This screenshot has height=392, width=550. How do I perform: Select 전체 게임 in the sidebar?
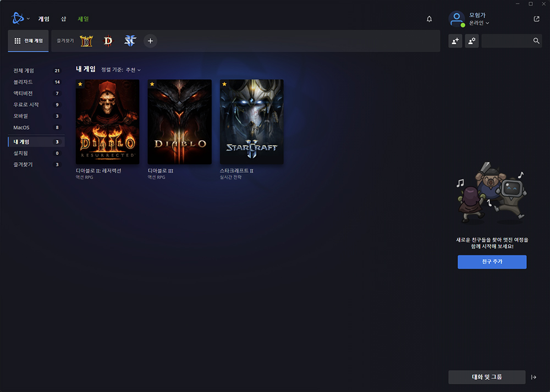36,71
